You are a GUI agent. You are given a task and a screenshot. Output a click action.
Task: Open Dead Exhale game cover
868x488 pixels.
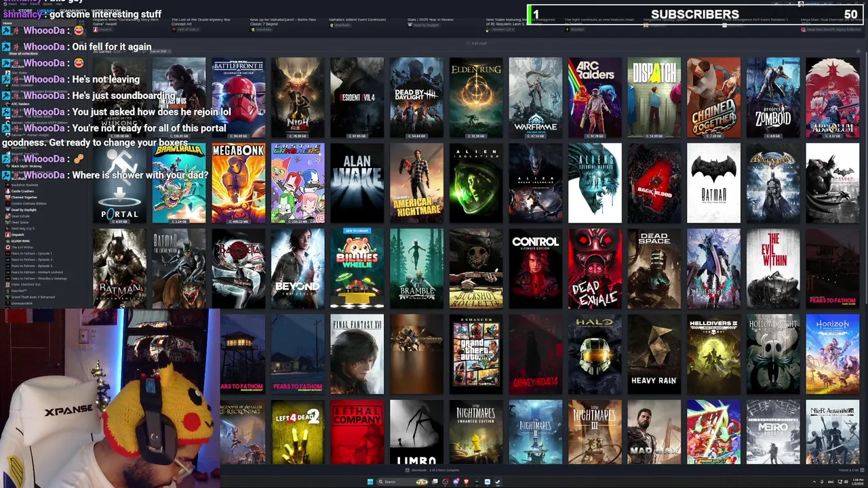tap(595, 268)
